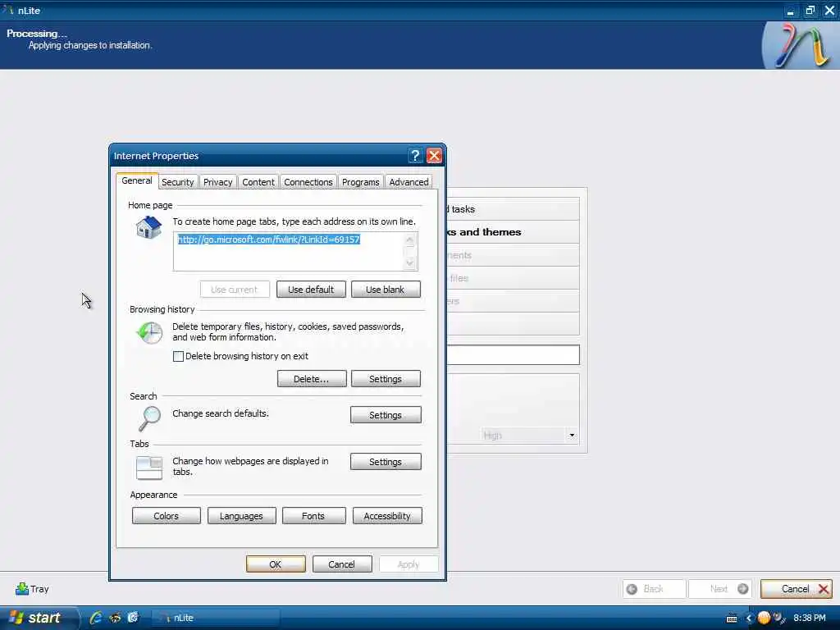Open Tabs Settings button
Image resolution: width=840 pixels, height=630 pixels.
[x=386, y=461]
